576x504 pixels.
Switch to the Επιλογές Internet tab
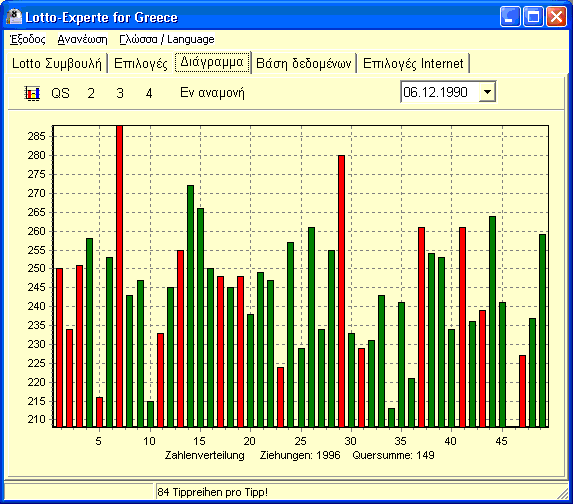[x=413, y=63]
